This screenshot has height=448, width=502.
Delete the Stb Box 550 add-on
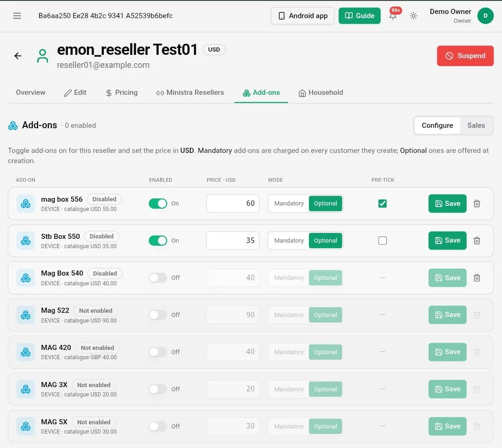coord(477,240)
